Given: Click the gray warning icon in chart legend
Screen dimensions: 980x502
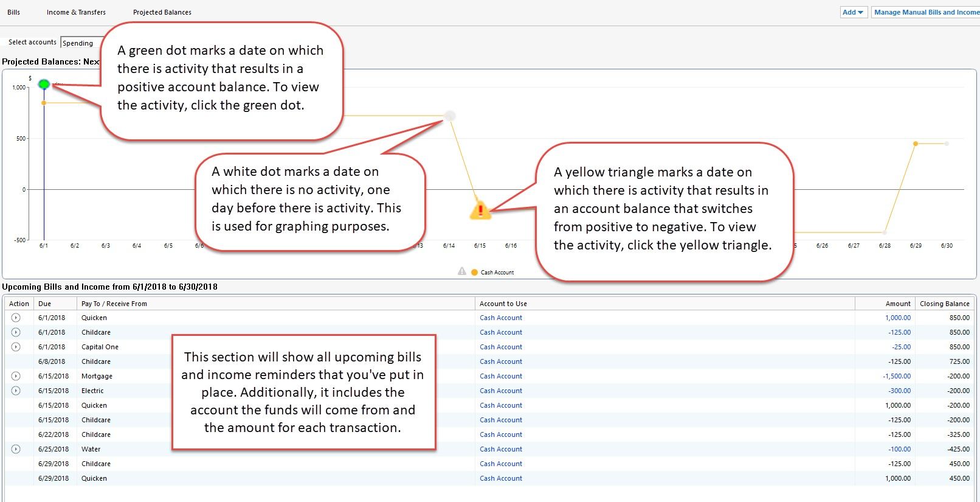Looking at the screenshot, I should point(462,271).
